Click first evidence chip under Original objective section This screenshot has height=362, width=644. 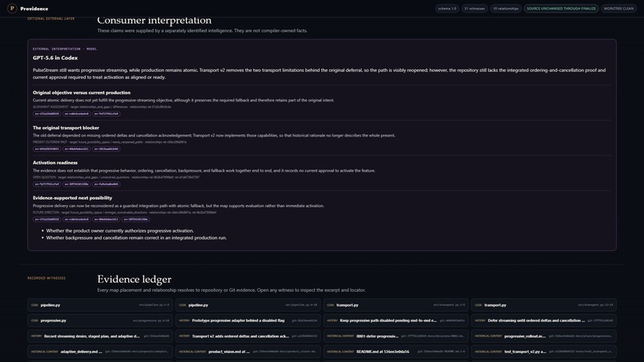(x=47, y=113)
